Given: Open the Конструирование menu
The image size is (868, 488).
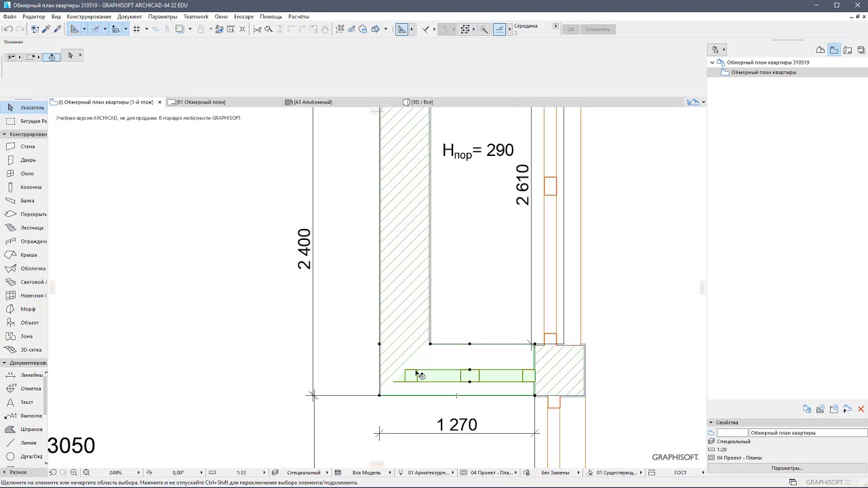Looking at the screenshot, I should pyautogui.click(x=89, y=16).
